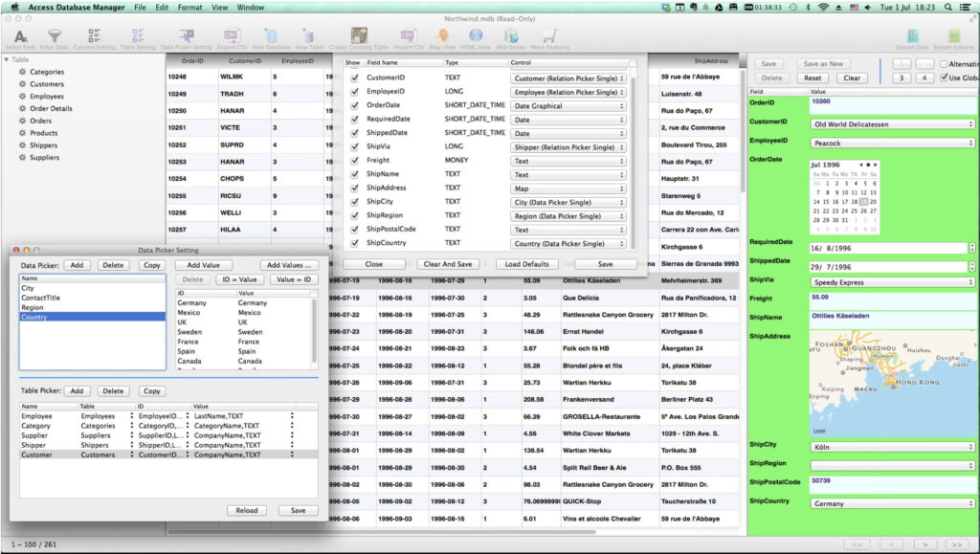The width and height of the screenshot is (980, 554).
Task: Click Reset in the record form
Action: pyautogui.click(x=813, y=78)
